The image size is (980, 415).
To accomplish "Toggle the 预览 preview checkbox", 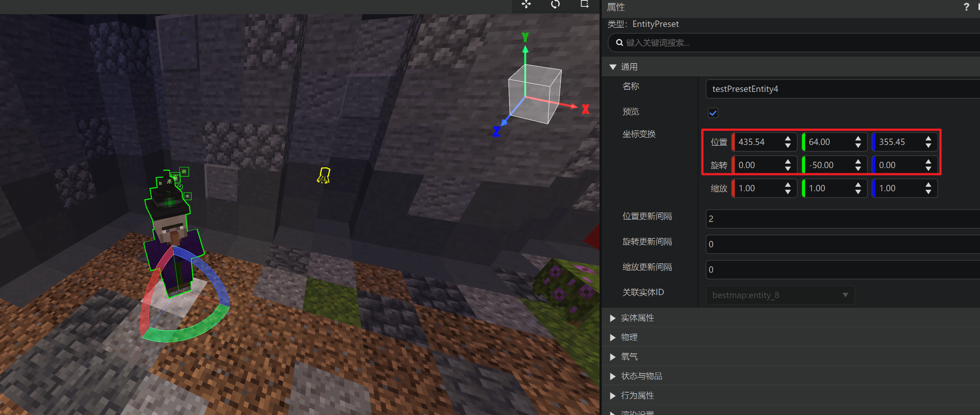I will point(713,113).
